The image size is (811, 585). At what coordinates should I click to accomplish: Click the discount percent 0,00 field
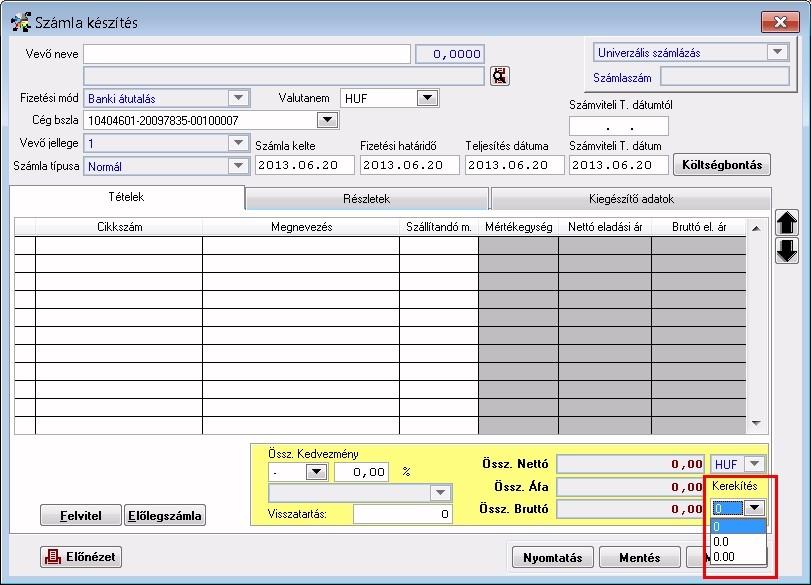[x=361, y=472]
